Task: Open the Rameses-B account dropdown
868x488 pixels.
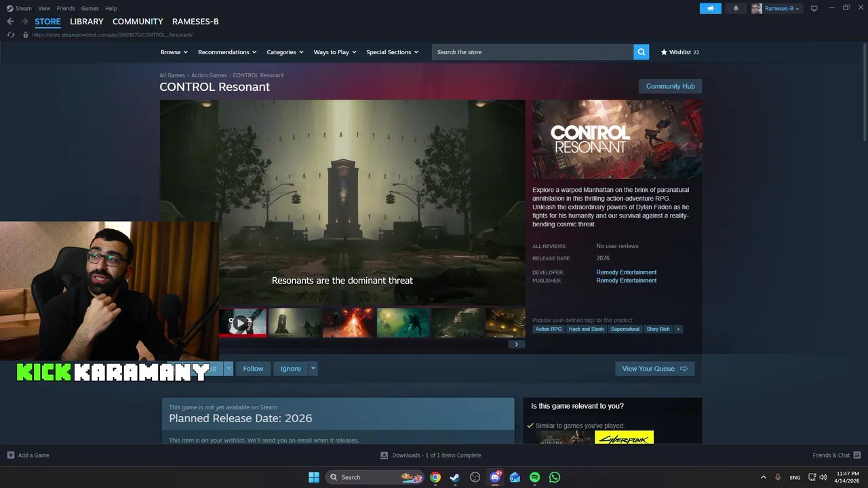Action: point(776,8)
